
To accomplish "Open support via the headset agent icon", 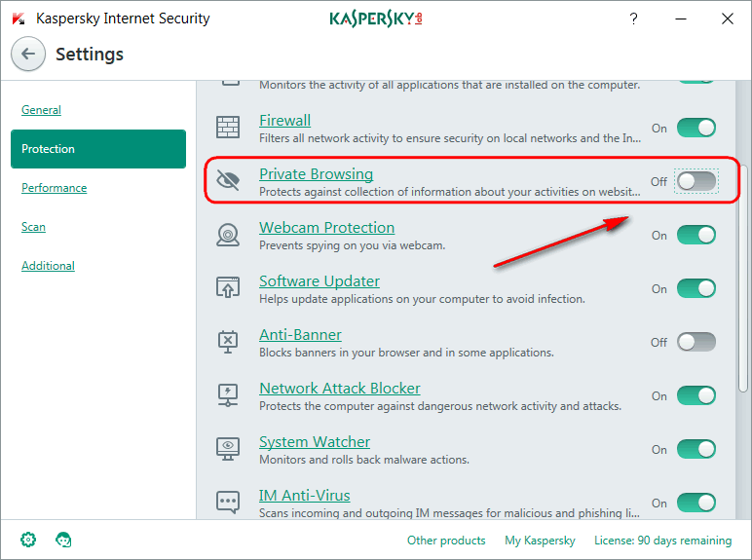I will [x=63, y=540].
